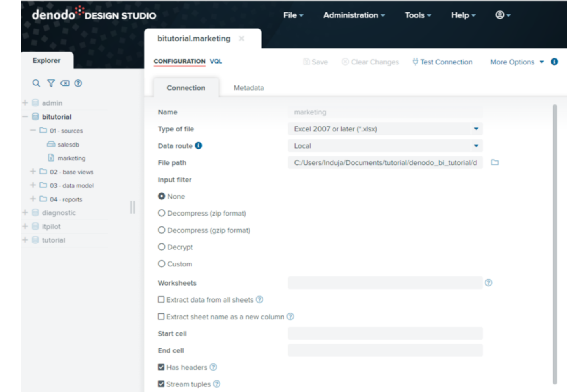Collapse the bitutorial database node
Image resolution: width=588 pixels, height=392 pixels.
coord(25,117)
